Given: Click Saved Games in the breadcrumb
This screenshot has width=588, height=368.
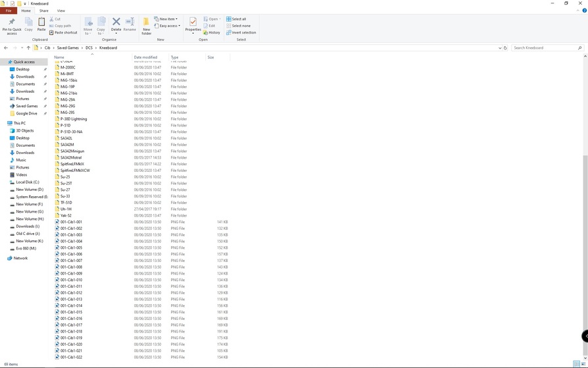Looking at the screenshot, I should tap(68, 47).
